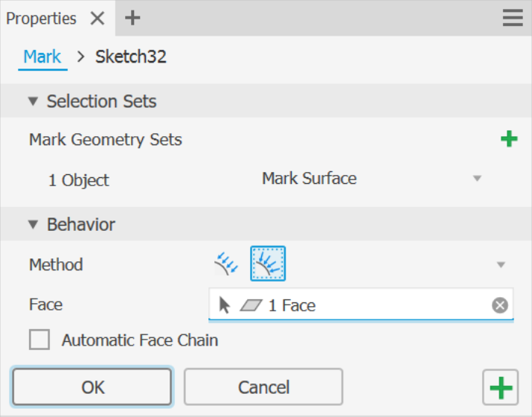Open the panel hamburger menu
The height and width of the screenshot is (417, 532).
[513, 18]
